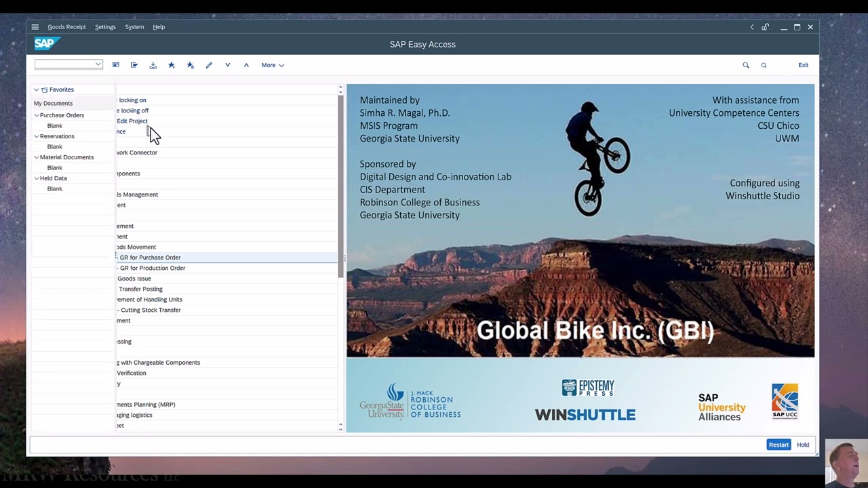Collapse the Favorites tree node
The width and height of the screenshot is (868, 488).
(37, 89)
